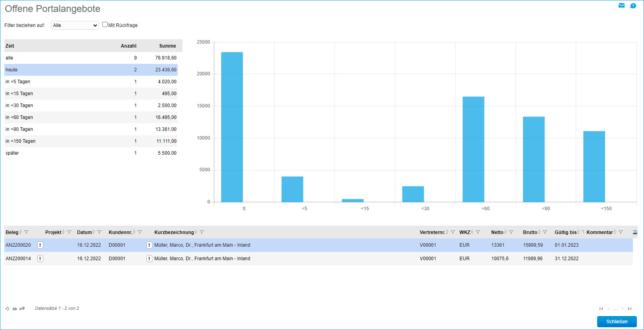Click the Summe value 76.918,60

pyautogui.click(x=166, y=58)
